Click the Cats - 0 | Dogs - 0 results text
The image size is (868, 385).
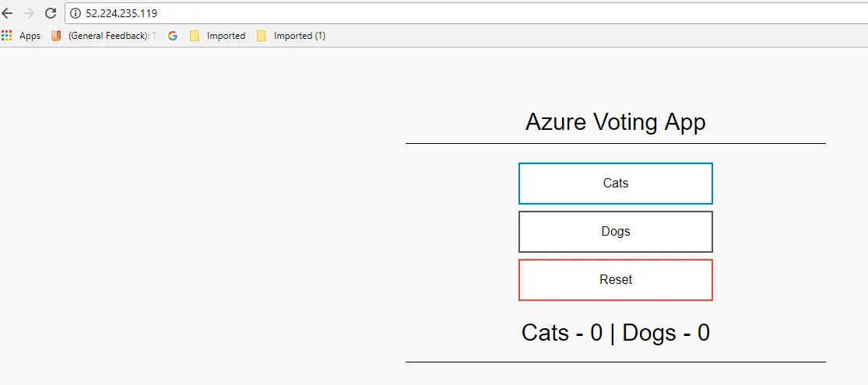615,333
